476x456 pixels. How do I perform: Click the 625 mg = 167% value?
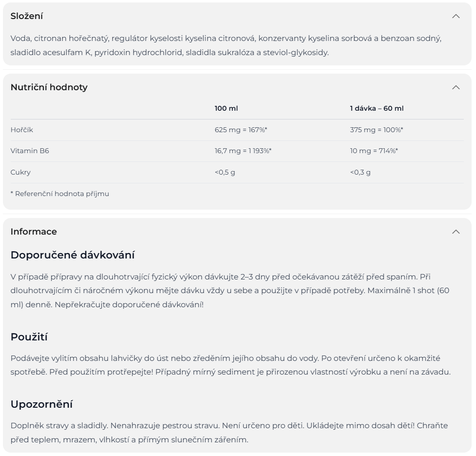click(241, 130)
